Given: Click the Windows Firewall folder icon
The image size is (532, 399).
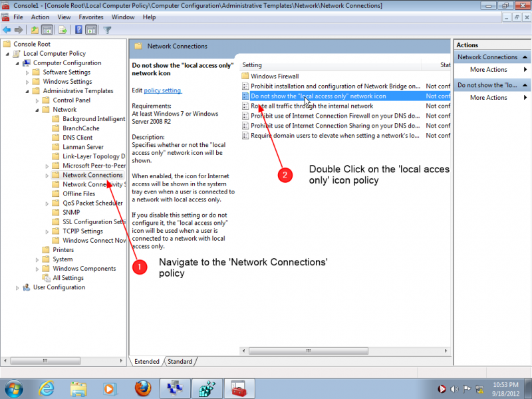Looking at the screenshot, I should click(245, 76).
